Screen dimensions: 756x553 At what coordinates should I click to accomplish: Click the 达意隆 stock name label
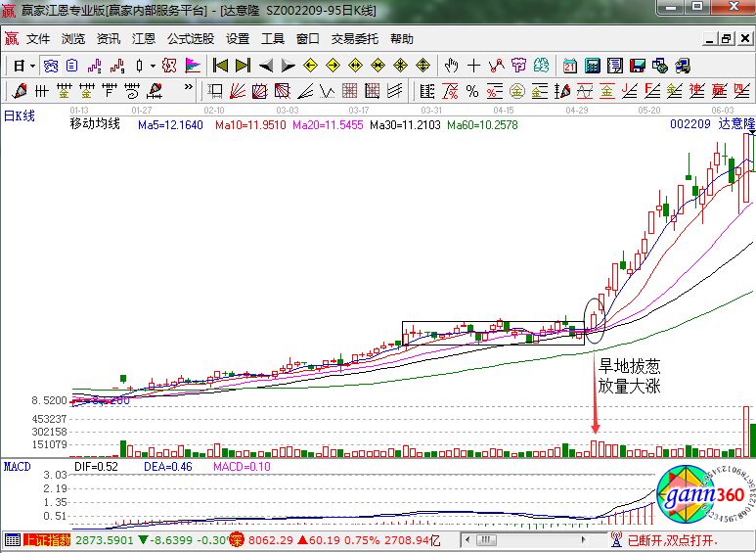click(736, 125)
